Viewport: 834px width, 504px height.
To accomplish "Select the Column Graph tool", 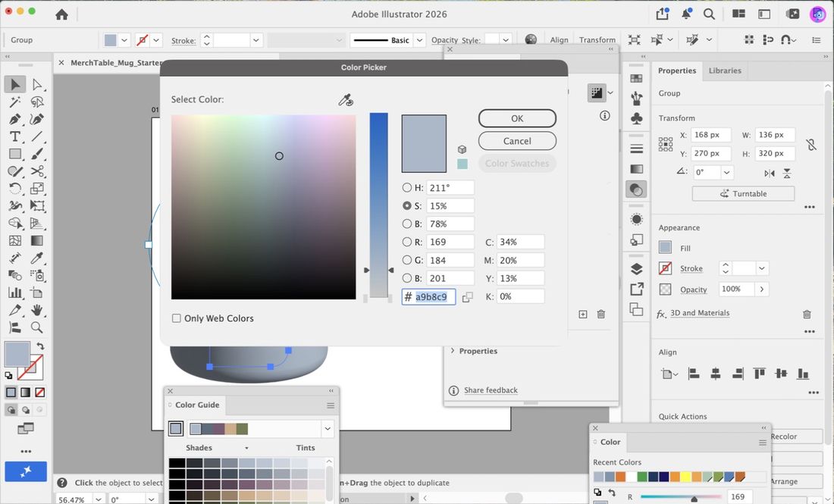I will [x=15, y=293].
